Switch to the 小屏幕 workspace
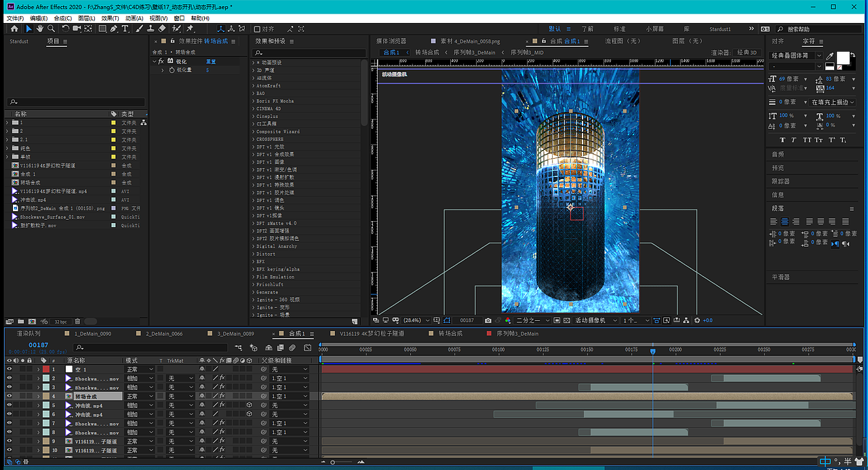The height and width of the screenshot is (470, 868). pos(654,29)
